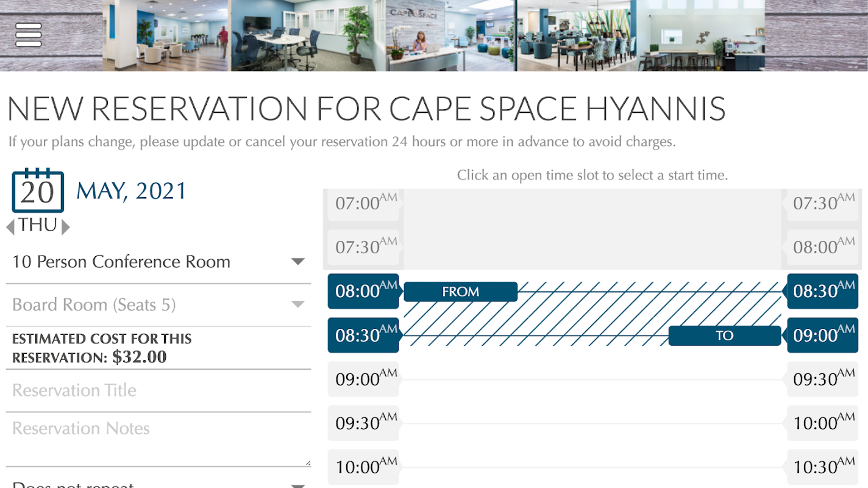Open 10 Person Conference Room dropdown
This screenshot has width=868, height=488.
point(158,262)
